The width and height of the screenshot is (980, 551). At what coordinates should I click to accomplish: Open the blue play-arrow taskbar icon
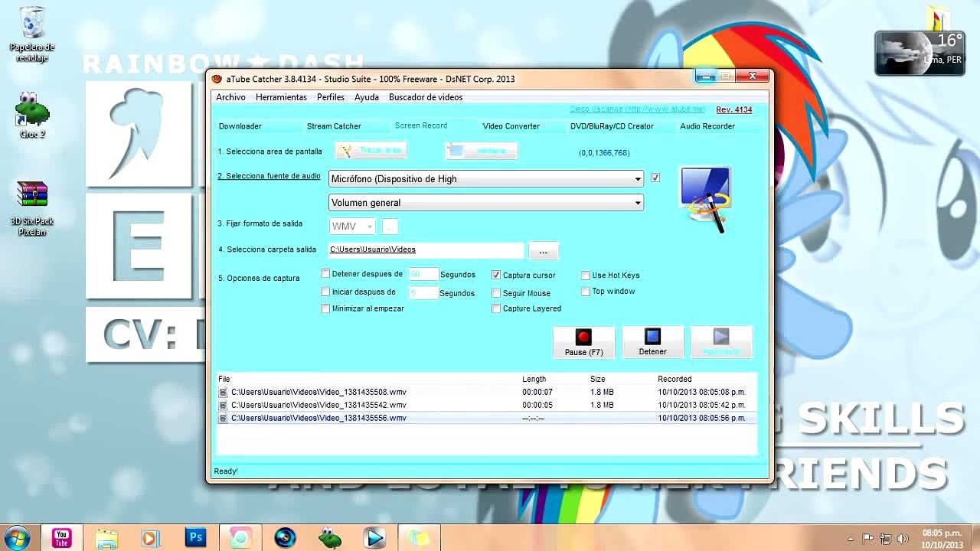click(374, 538)
